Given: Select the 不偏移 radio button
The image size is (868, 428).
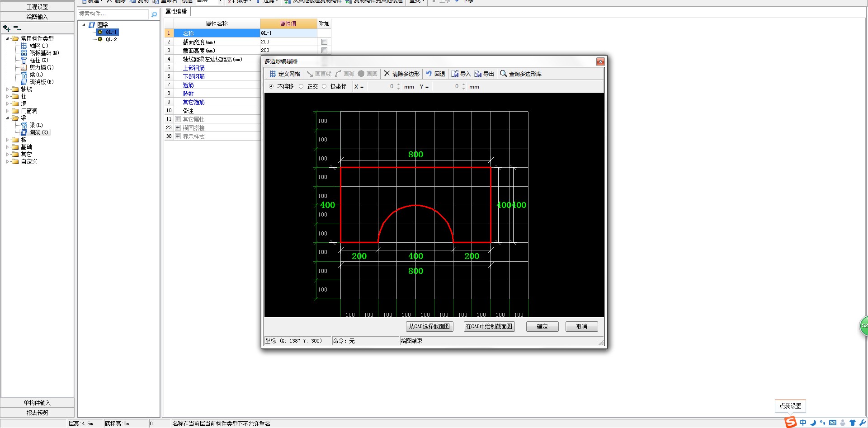Looking at the screenshot, I should [x=271, y=86].
